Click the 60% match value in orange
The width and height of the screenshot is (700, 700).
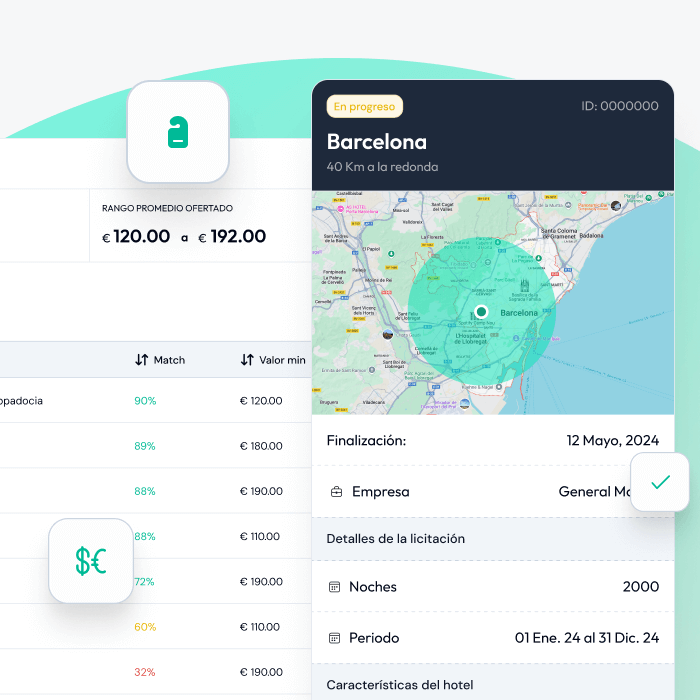click(145, 627)
